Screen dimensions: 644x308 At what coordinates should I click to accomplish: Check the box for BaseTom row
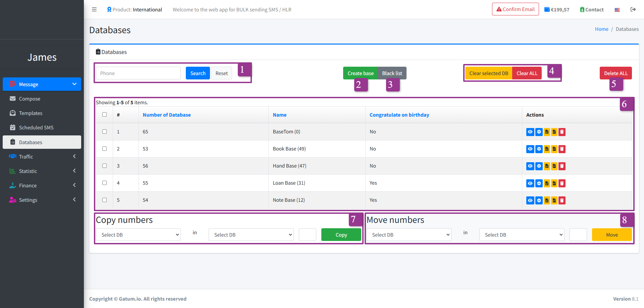click(x=104, y=132)
